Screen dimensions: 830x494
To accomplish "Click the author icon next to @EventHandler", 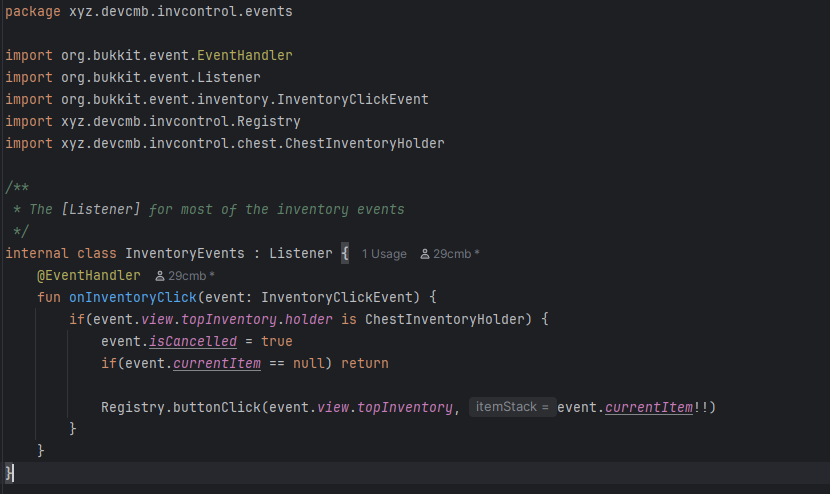I will point(160,276).
